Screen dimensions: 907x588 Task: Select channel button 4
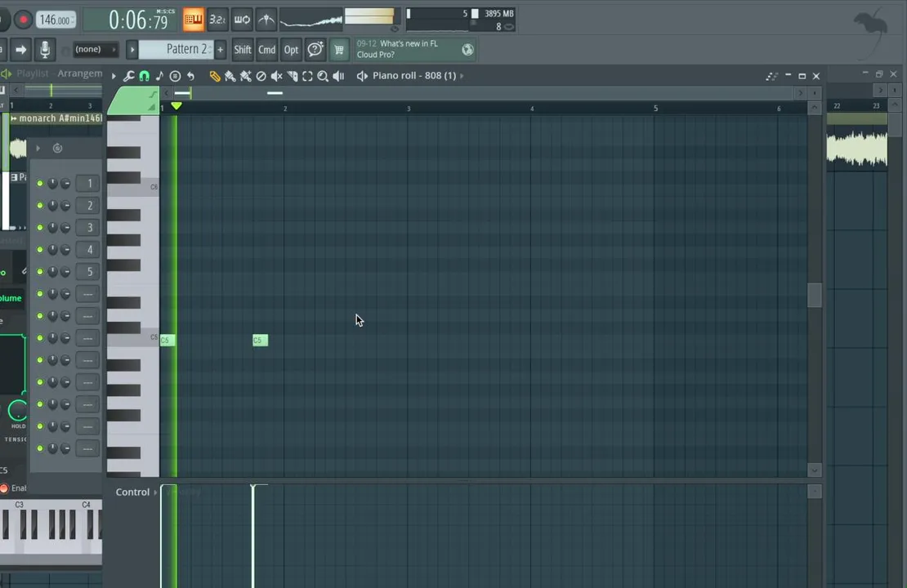(88, 249)
